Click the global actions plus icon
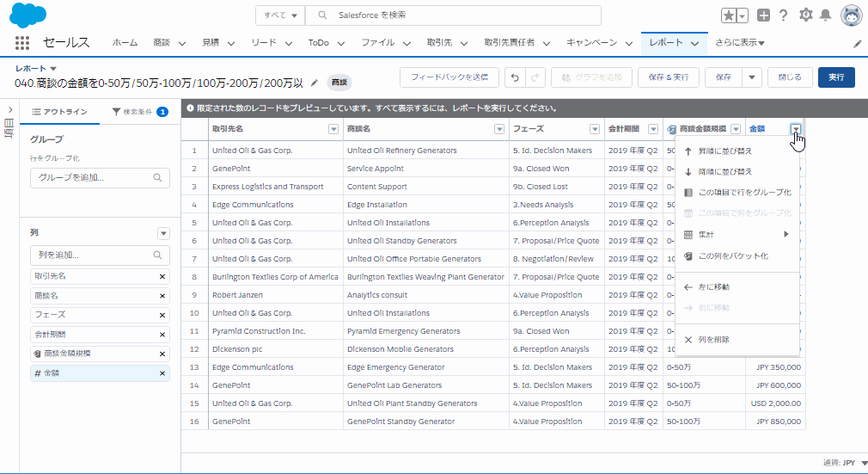 pos(763,15)
